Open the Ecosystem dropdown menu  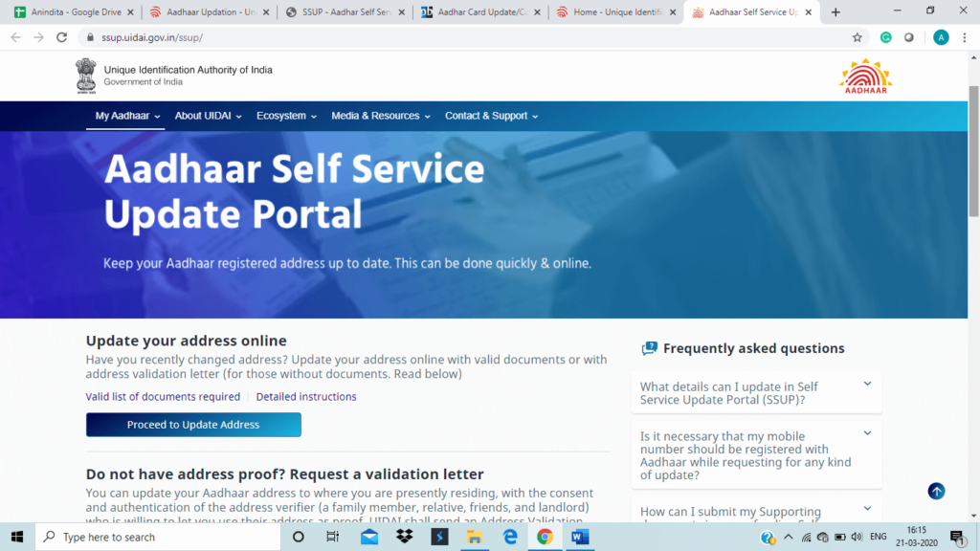pyautogui.click(x=286, y=116)
